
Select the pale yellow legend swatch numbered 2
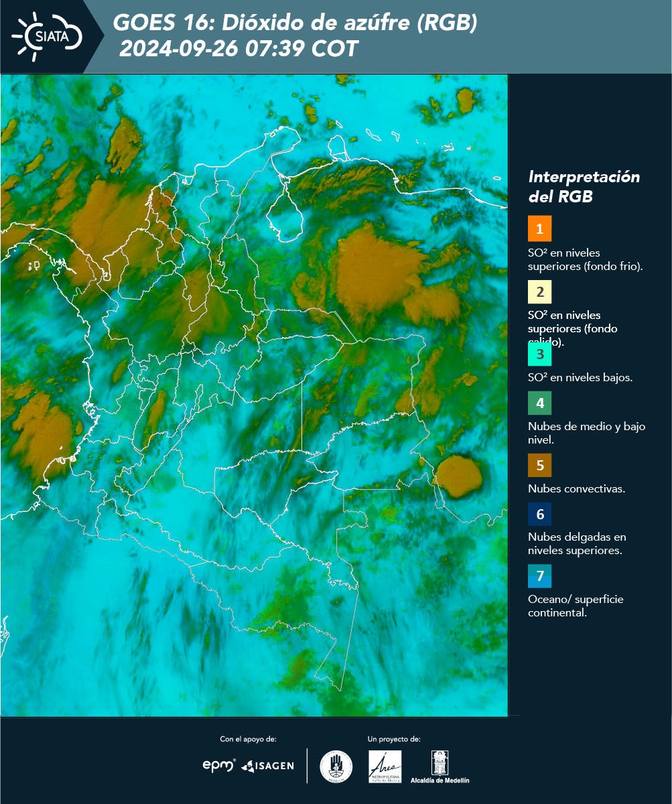pyautogui.click(x=539, y=293)
